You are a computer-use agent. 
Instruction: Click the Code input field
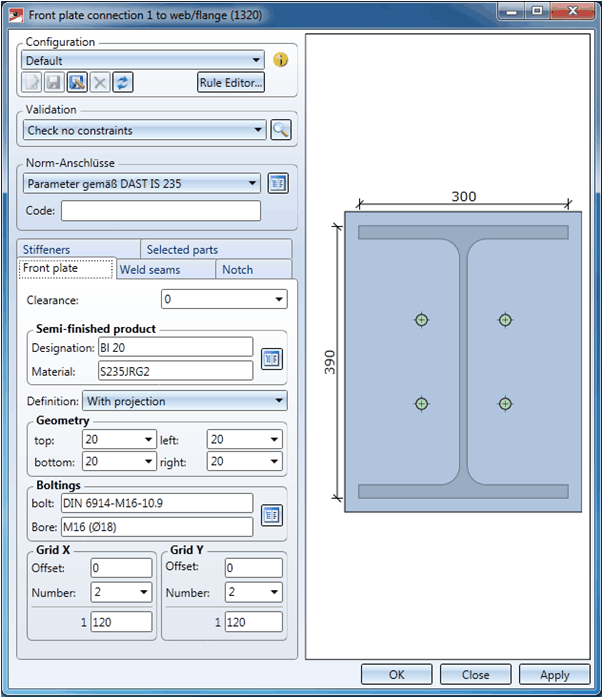click(x=161, y=211)
